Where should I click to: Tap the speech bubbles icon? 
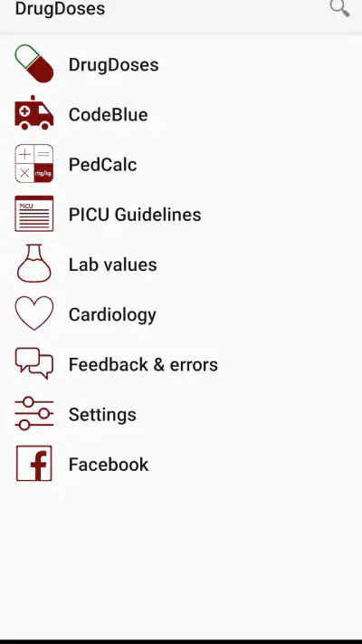pyautogui.click(x=34, y=363)
